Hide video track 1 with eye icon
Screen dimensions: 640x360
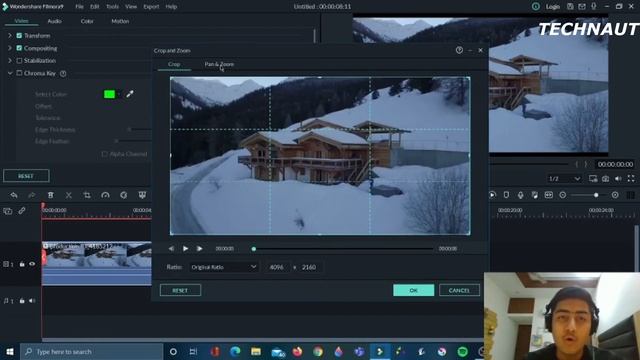click(32, 264)
